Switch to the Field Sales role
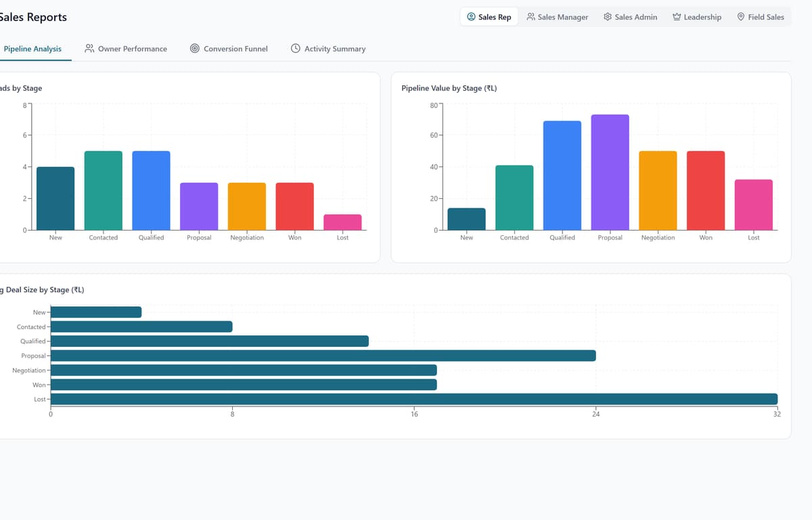This screenshot has width=812, height=520. pyautogui.click(x=761, y=17)
